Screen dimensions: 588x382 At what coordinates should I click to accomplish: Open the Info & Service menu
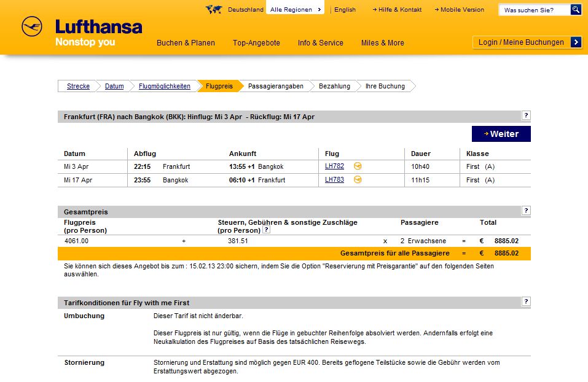pyautogui.click(x=321, y=43)
